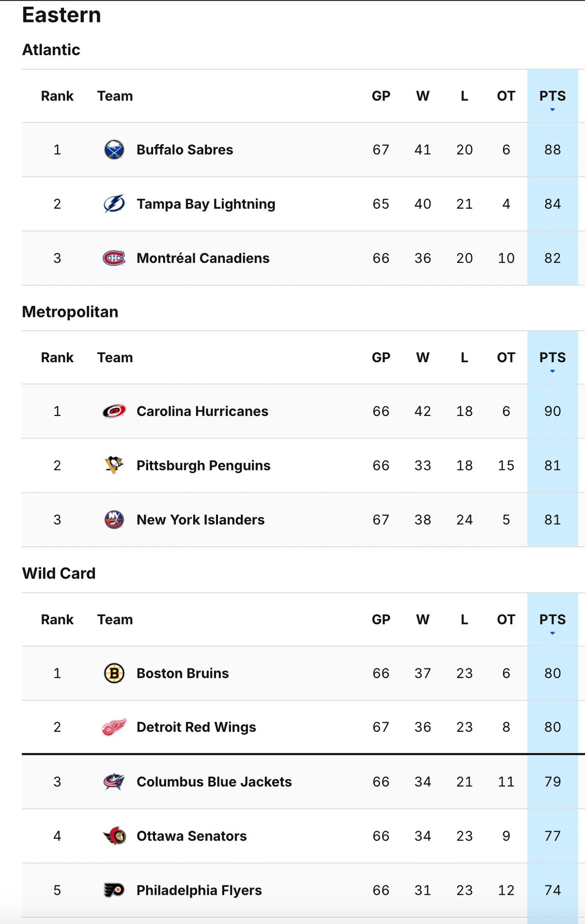
Task: Click the New York Islanders logo
Action: pos(115,520)
